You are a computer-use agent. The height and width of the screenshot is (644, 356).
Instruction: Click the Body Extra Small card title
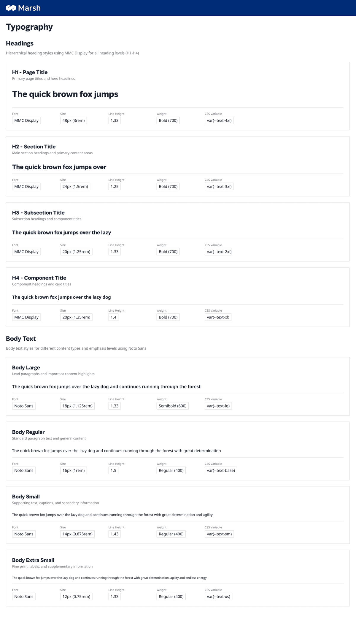click(x=33, y=560)
